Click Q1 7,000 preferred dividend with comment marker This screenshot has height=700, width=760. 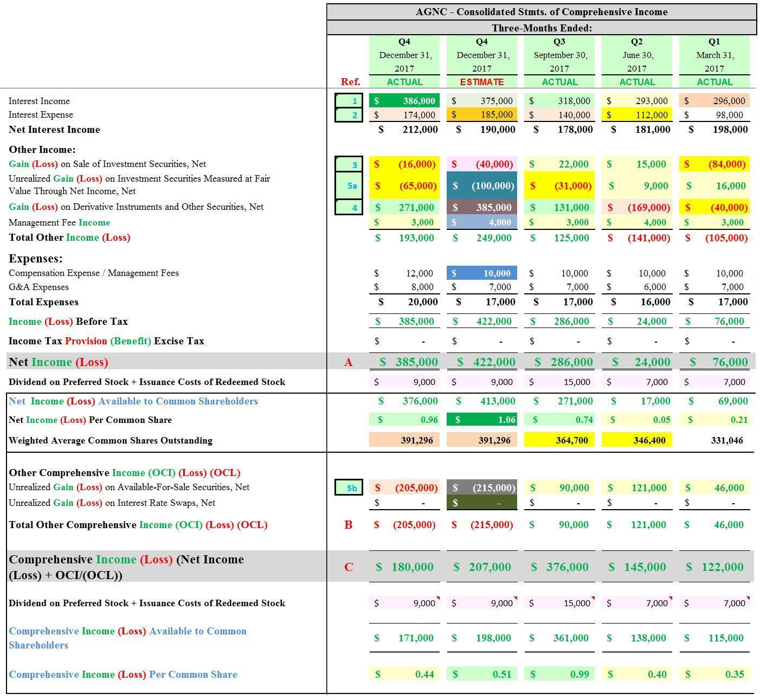pos(714,603)
